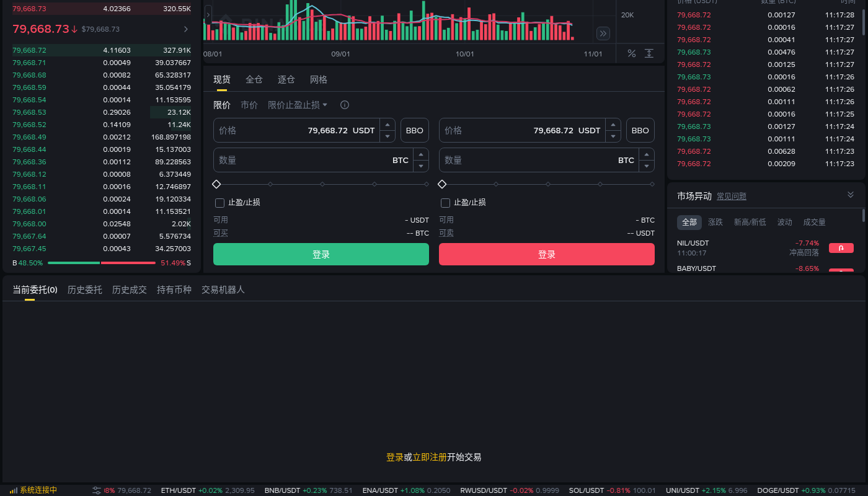Image resolution: width=868 pixels, height=496 pixels.
Task: Open BNB/USDT in bottom ticker
Action: 308,490
